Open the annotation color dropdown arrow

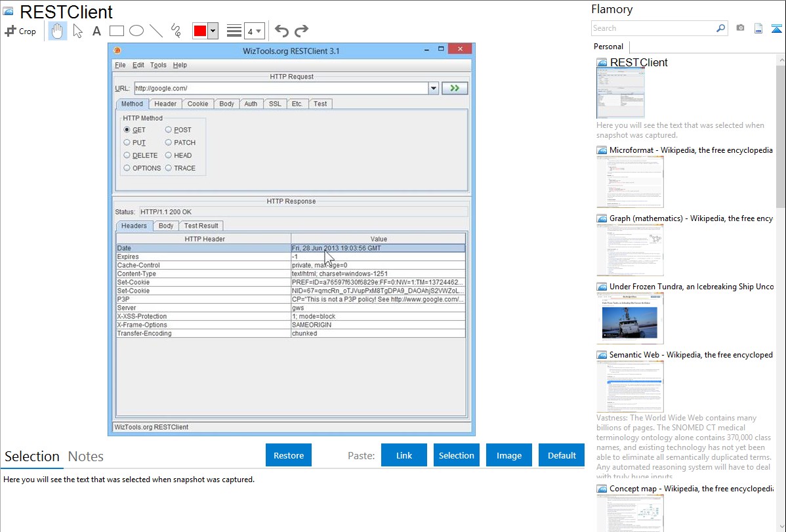pyautogui.click(x=213, y=31)
